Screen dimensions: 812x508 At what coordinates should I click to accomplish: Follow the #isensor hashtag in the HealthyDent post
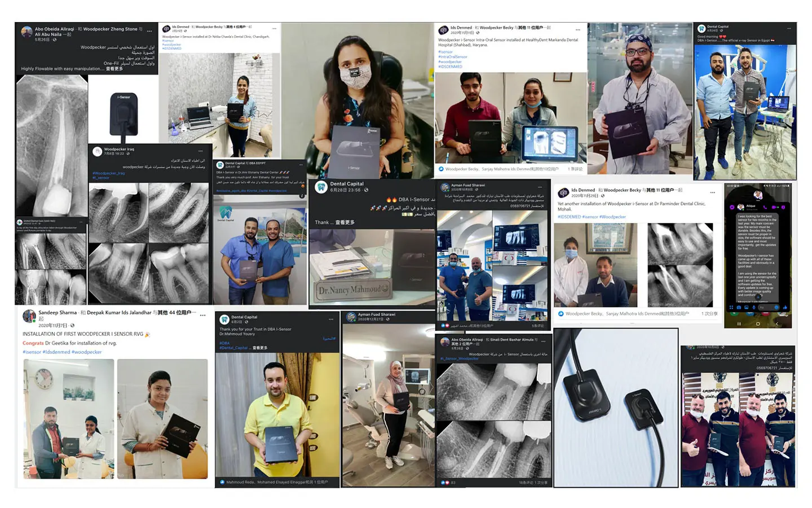445,52
